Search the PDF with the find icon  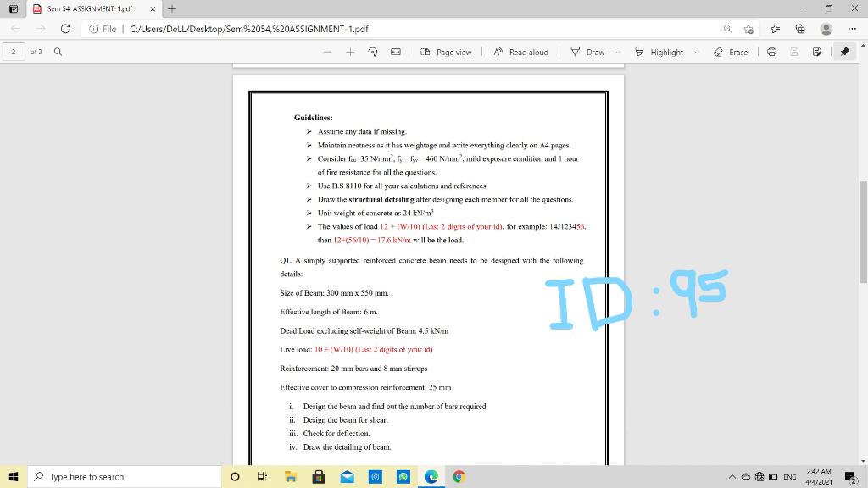58,52
